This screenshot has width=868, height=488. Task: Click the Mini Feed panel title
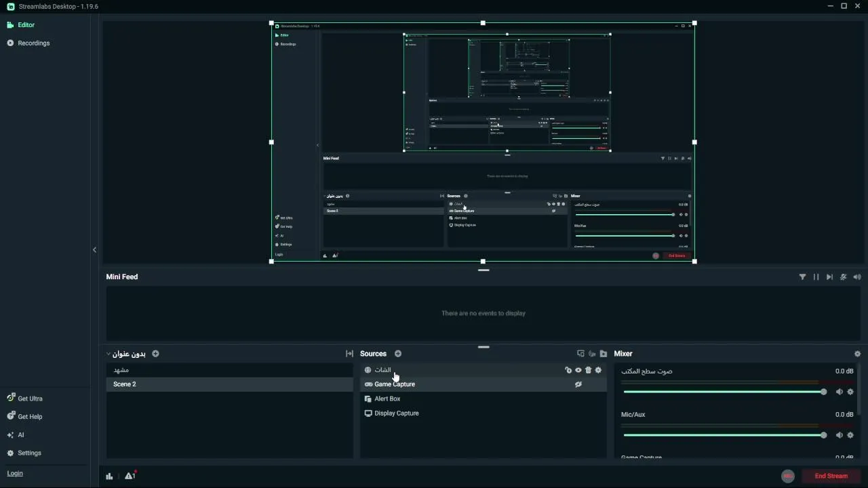click(122, 277)
